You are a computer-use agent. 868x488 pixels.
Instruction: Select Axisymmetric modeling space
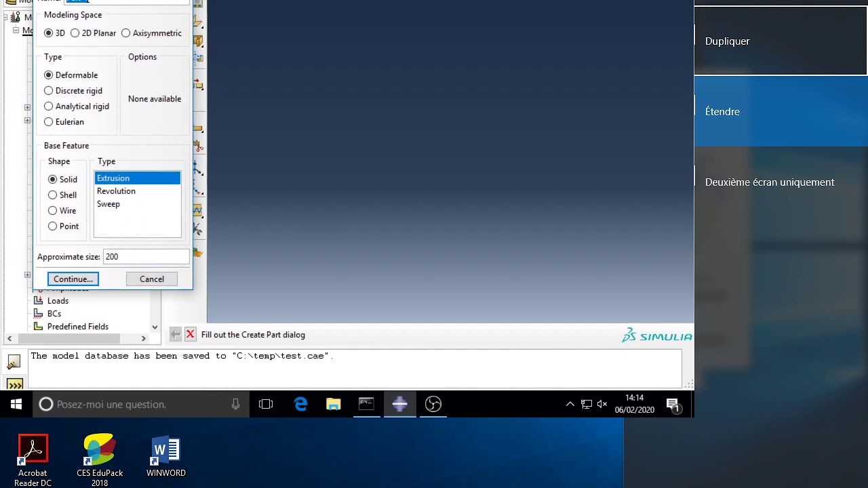(151, 33)
